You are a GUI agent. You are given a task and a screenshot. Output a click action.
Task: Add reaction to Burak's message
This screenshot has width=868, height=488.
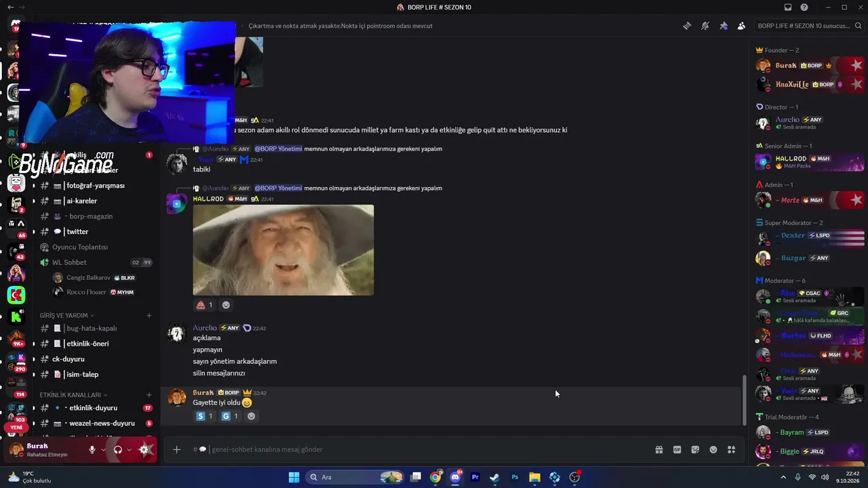252,416
